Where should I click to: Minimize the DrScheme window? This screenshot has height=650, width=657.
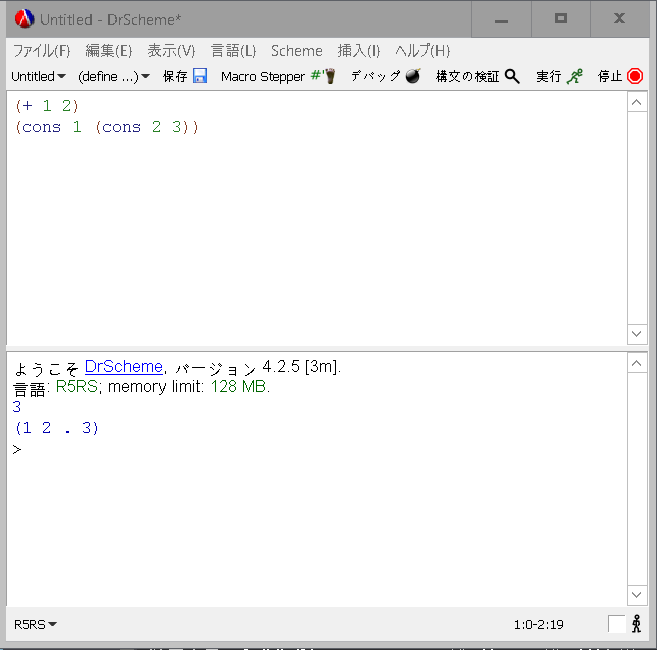(501, 19)
